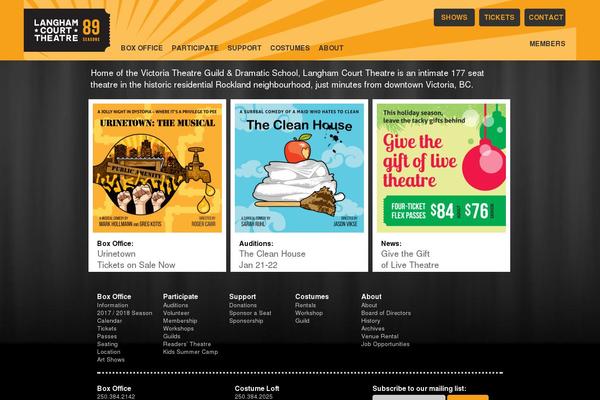The height and width of the screenshot is (400, 600).
Task: Open the Support menu in header
Action: pos(244,48)
